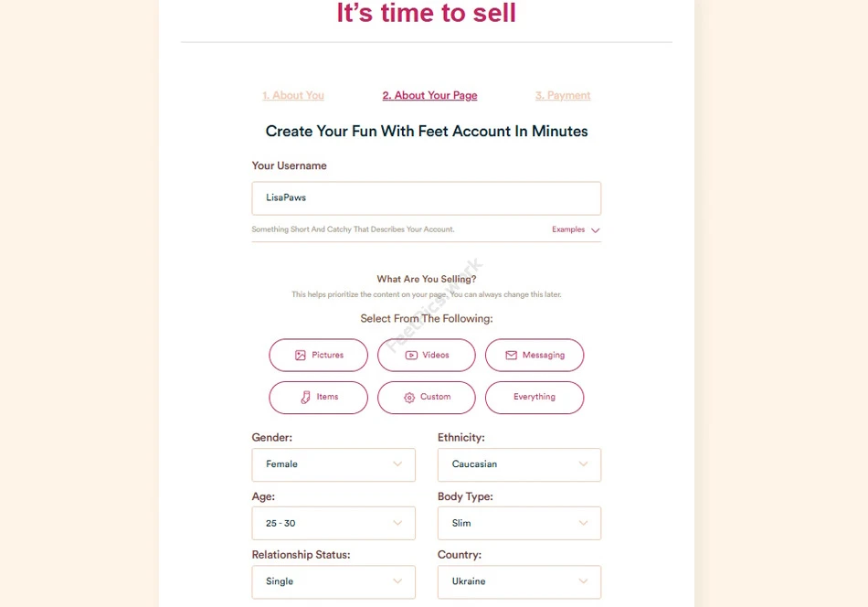Show username Examples link
This screenshot has height=607, width=868.
pyautogui.click(x=568, y=229)
